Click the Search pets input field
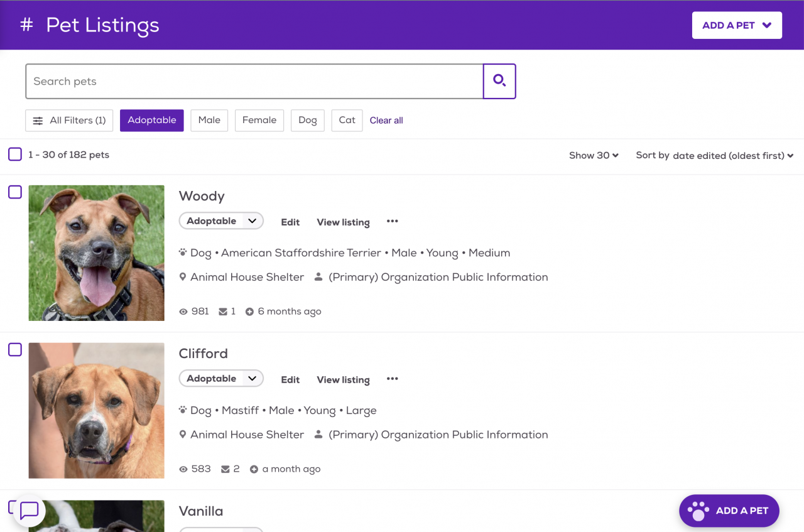This screenshot has height=532, width=804. [x=254, y=81]
